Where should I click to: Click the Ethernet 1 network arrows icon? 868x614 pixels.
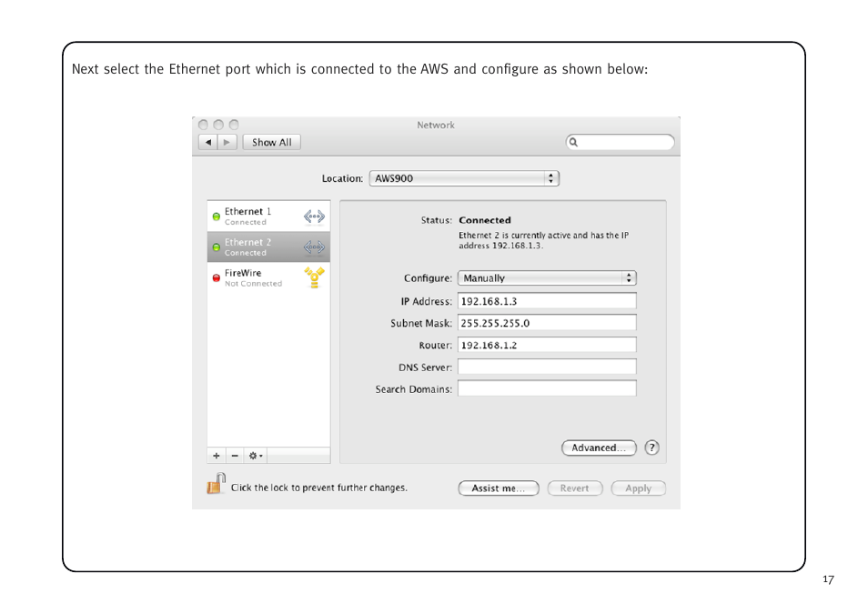[314, 216]
